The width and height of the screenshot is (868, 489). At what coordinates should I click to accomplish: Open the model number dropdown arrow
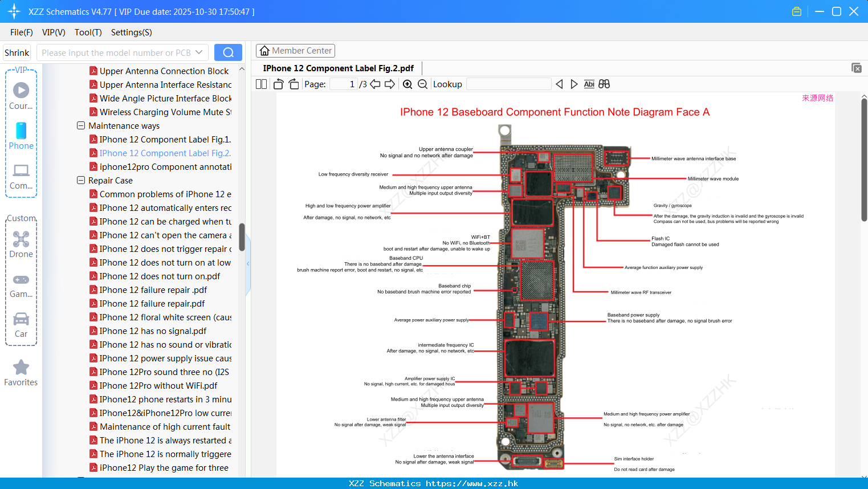[x=199, y=52]
